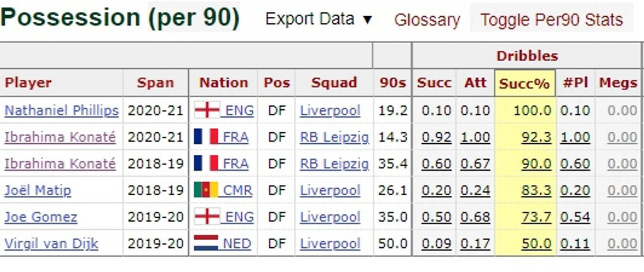Click the Netherlands flag icon
Image resolution: width=644 pixels, height=272 pixels.
click(206, 243)
